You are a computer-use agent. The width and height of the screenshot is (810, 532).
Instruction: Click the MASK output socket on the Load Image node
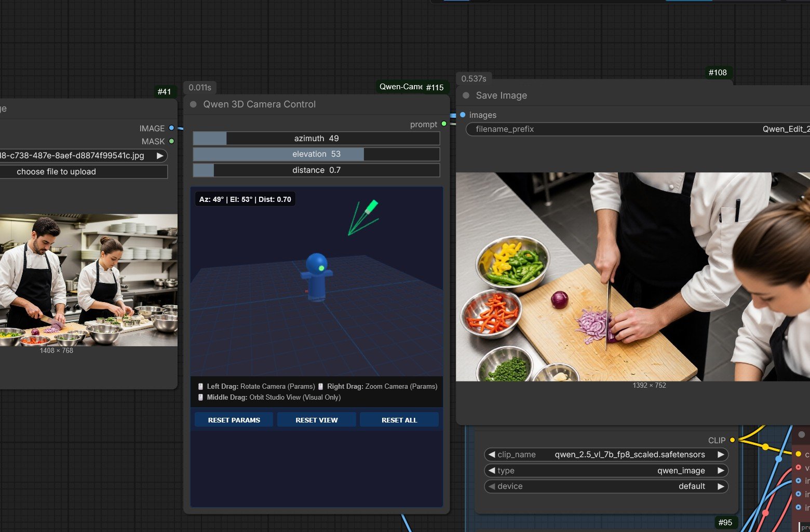click(171, 141)
